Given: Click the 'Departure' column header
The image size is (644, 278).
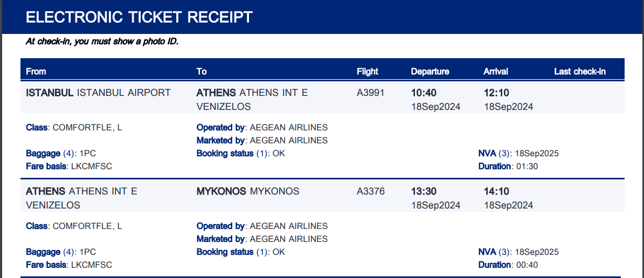Looking at the screenshot, I should point(430,72).
